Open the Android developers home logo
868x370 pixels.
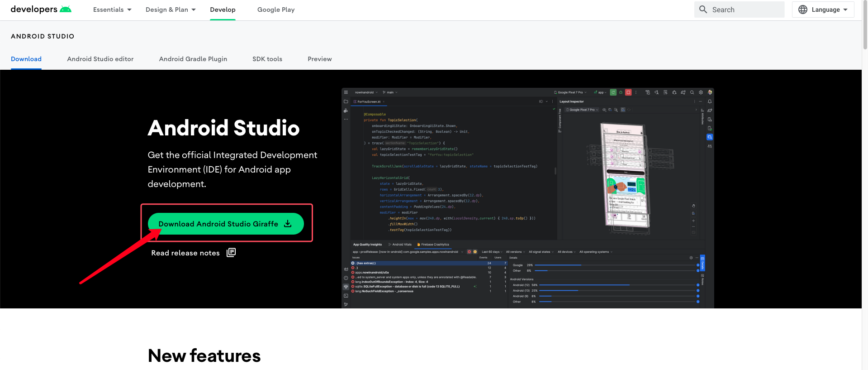41,10
